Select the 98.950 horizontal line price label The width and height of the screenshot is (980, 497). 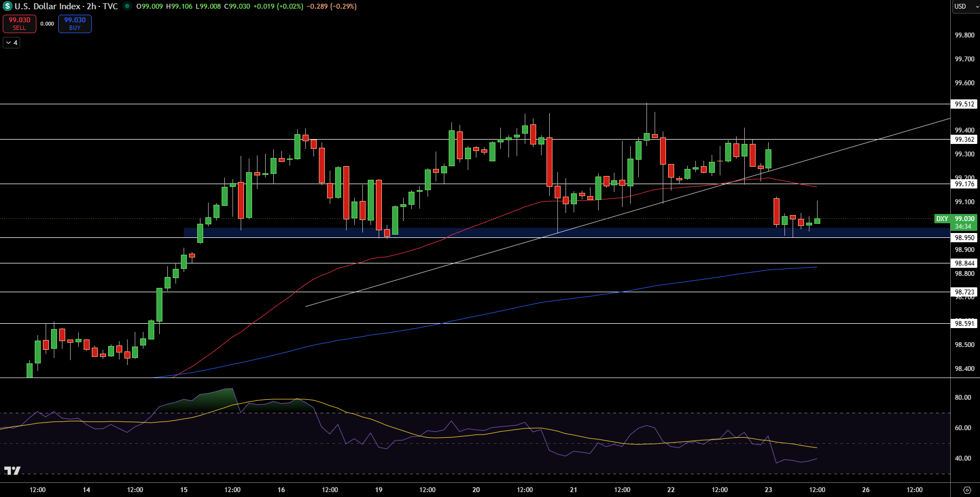click(x=964, y=238)
